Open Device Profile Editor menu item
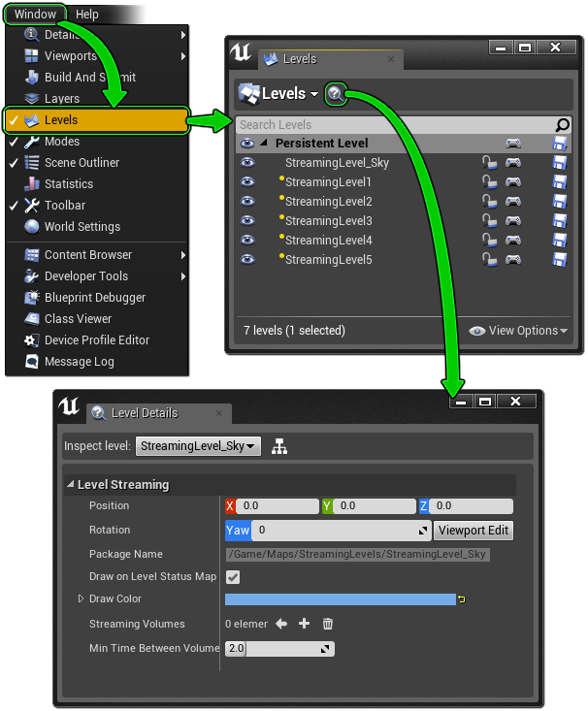This screenshot has width=588, height=711. [96, 340]
